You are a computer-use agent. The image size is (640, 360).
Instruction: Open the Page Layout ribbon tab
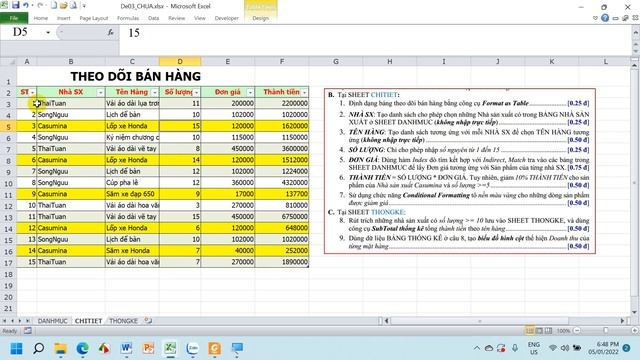94,18
